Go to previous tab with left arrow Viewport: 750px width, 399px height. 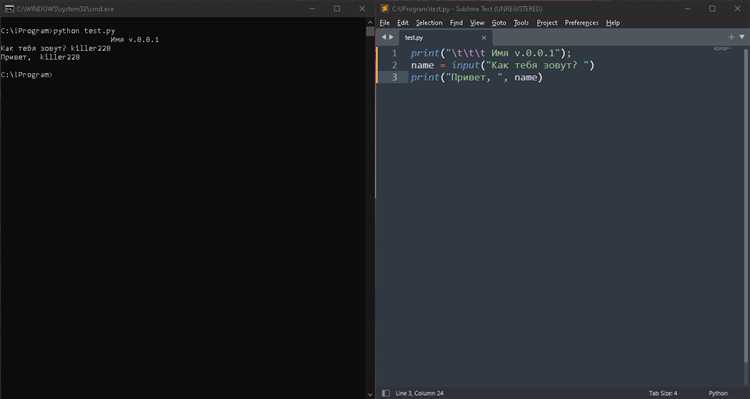383,37
